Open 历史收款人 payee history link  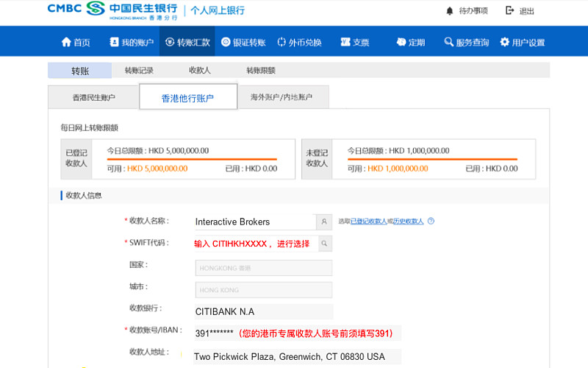pyautogui.click(x=409, y=222)
